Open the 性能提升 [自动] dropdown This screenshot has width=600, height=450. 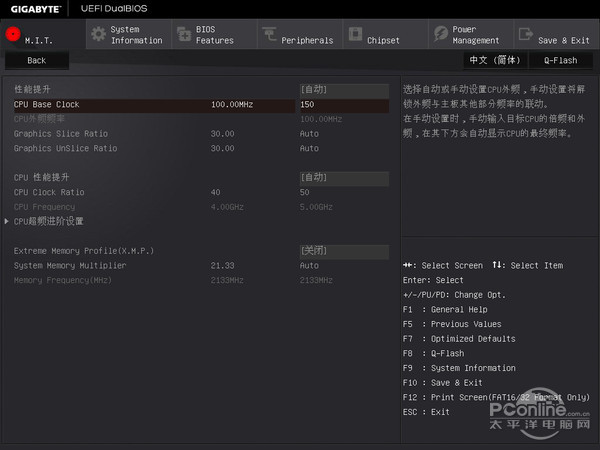click(x=344, y=90)
